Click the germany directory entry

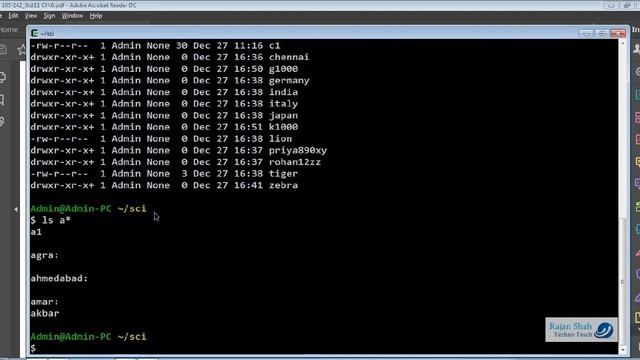[x=289, y=80]
